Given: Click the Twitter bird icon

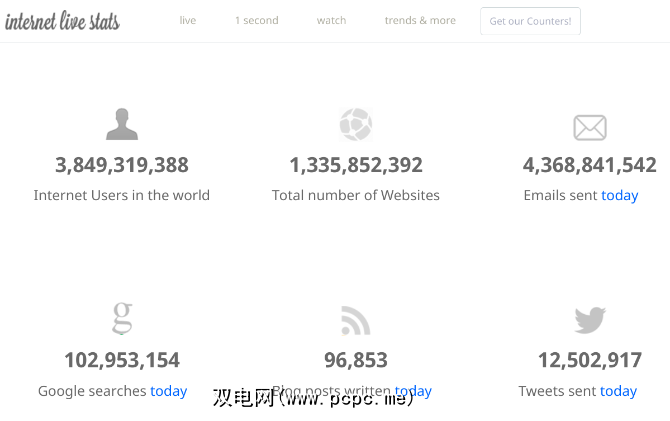Looking at the screenshot, I should click(590, 320).
